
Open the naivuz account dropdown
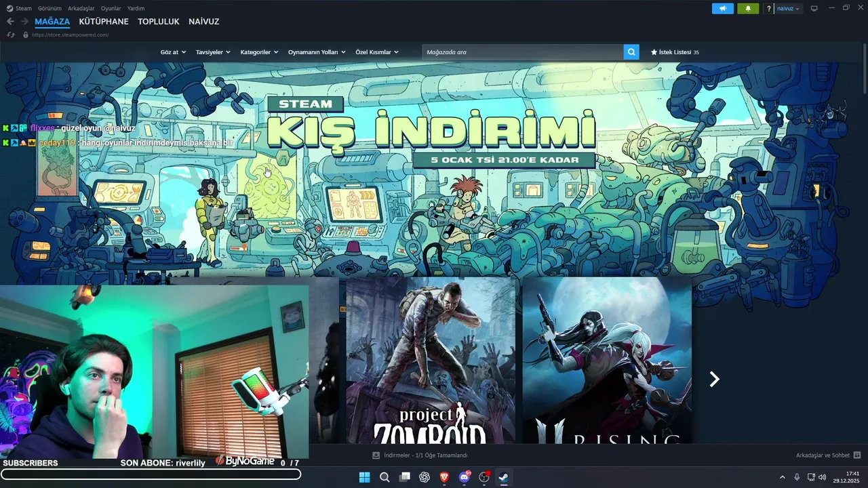(788, 9)
